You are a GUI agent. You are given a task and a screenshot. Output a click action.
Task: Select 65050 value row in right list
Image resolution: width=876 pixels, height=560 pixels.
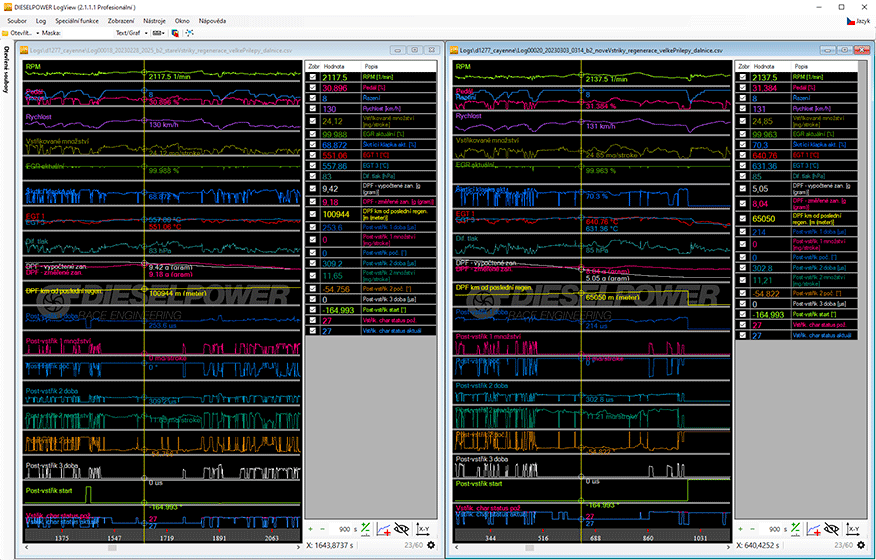click(x=797, y=219)
